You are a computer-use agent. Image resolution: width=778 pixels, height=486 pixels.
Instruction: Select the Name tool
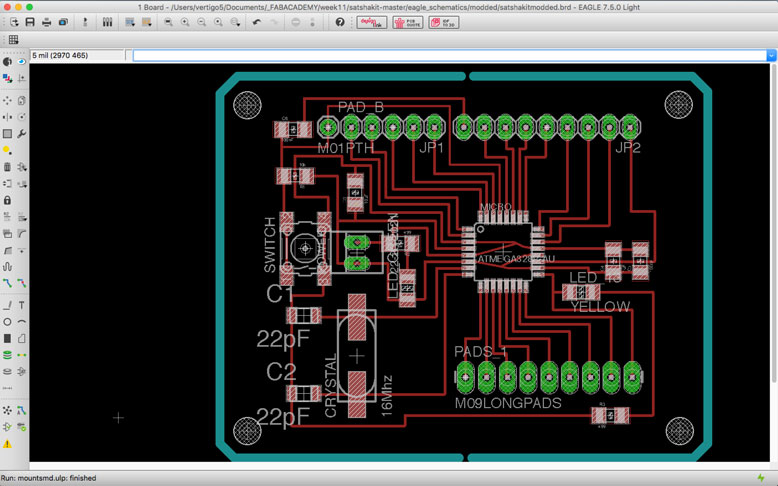(x=7, y=217)
